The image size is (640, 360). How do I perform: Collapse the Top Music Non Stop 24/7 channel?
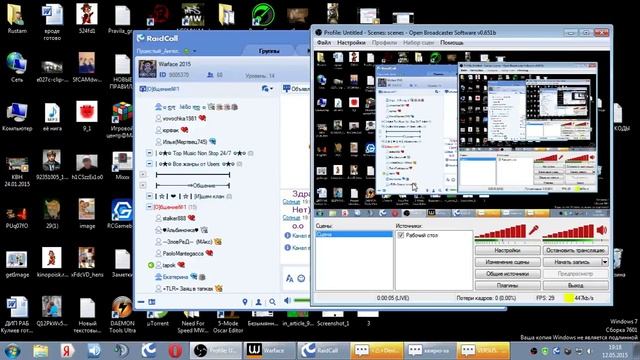pos(149,153)
